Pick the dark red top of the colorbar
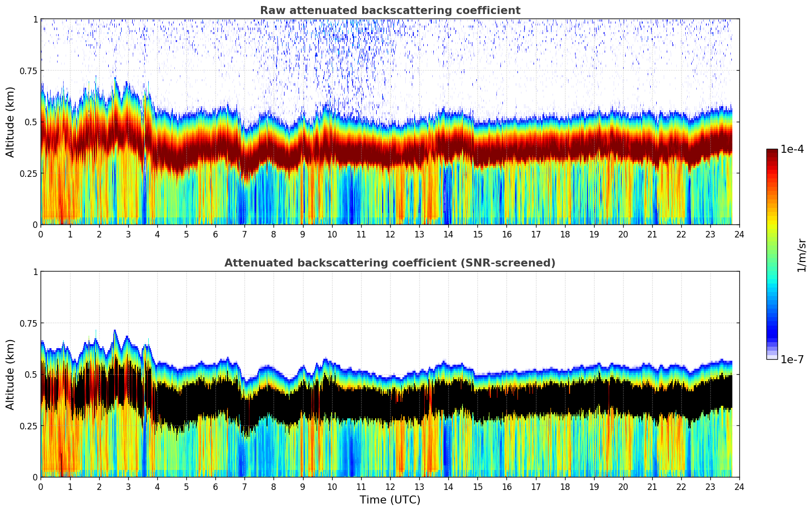 771,153
